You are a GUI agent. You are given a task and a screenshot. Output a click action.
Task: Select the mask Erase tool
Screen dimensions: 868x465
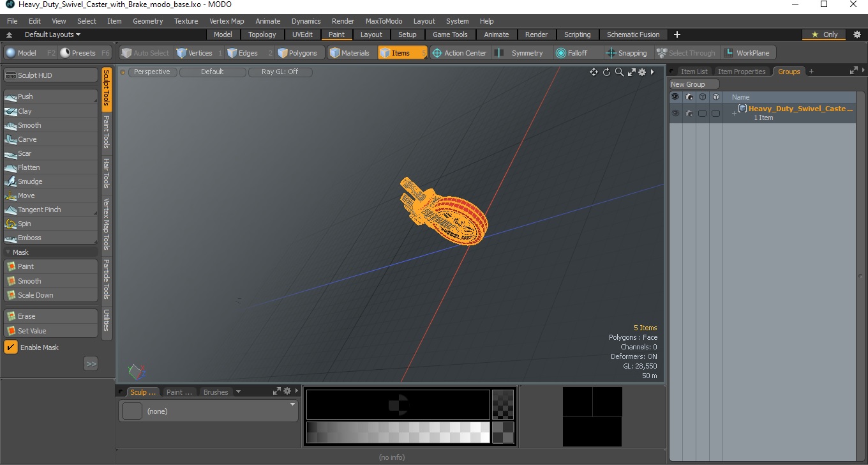[50, 316]
